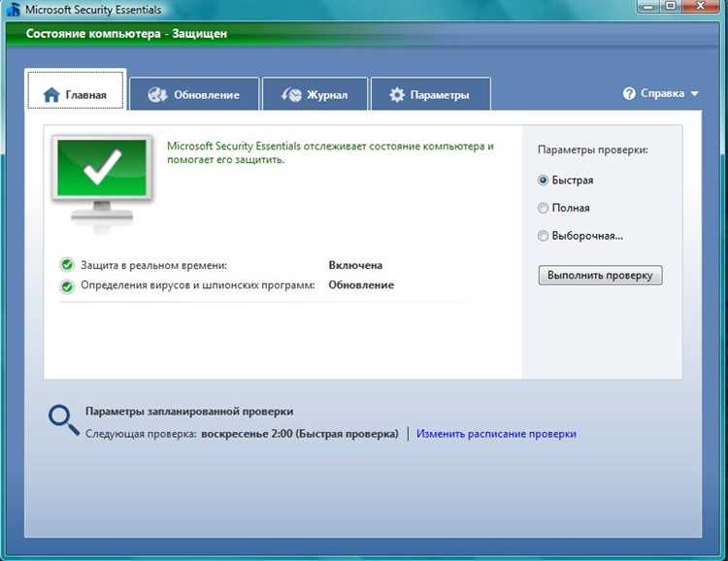Image resolution: width=728 pixels, height=561 pixels.
Task: Click the question mark help icon
Action: (x=629, y=93)
